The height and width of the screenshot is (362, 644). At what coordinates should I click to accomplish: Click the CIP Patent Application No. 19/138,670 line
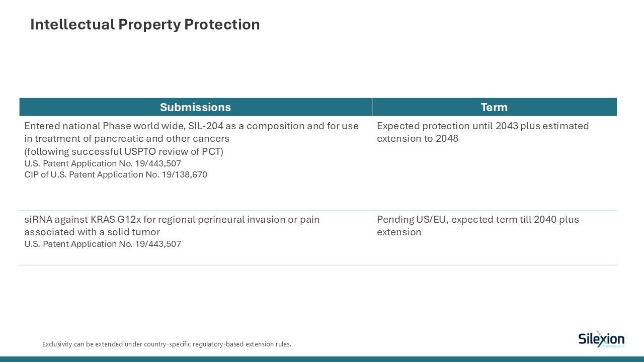pos(116,174)
